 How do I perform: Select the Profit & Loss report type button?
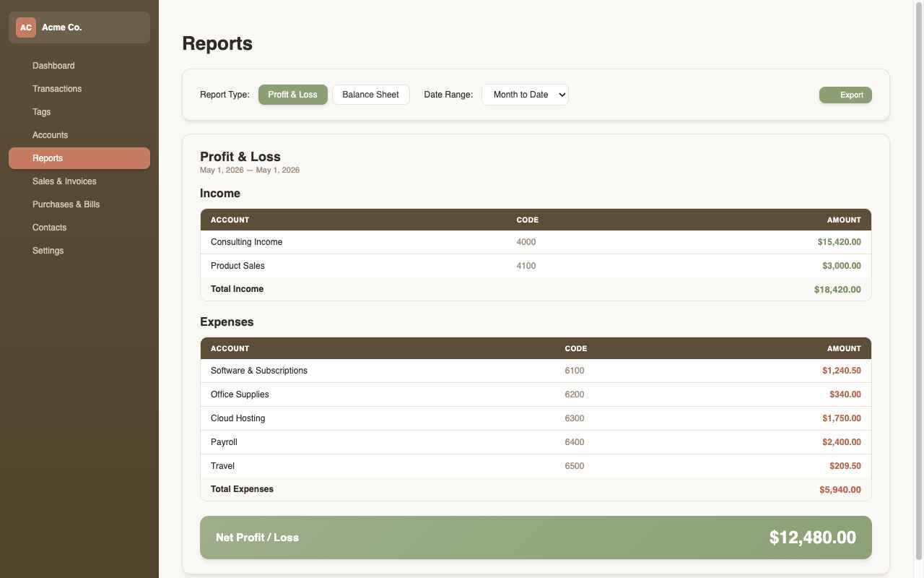292,95
